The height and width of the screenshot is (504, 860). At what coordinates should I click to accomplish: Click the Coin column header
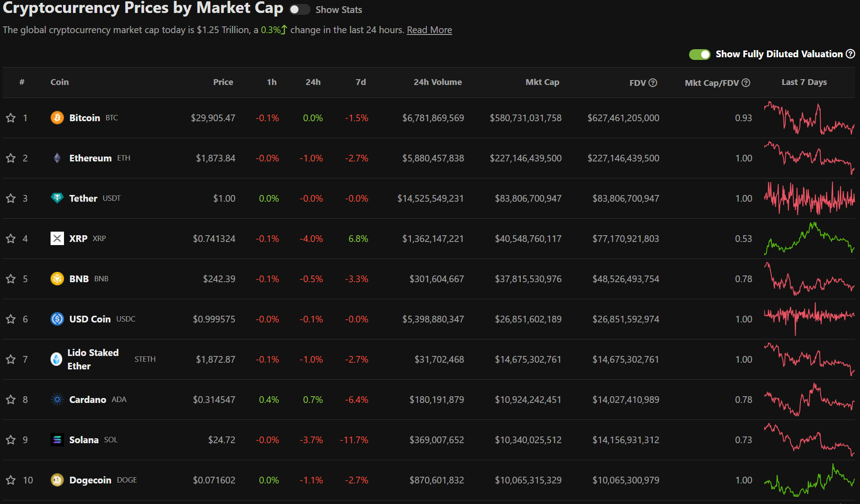(x=60, y=82)
